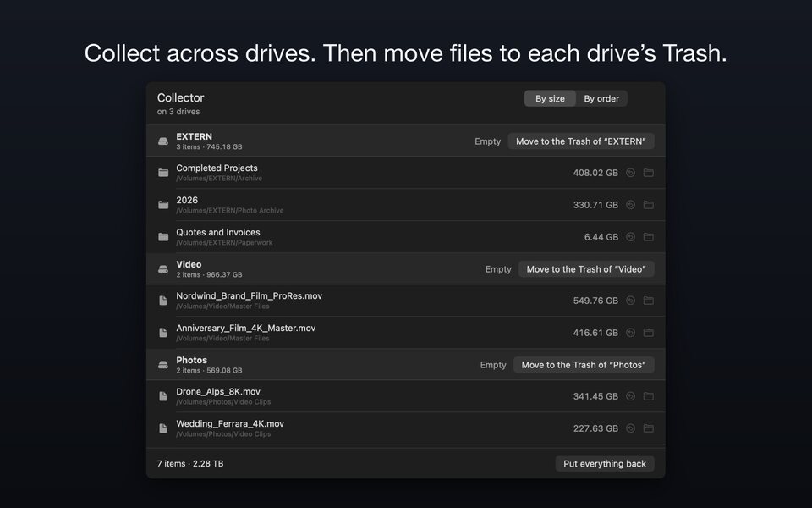The image size is (812, 508).
Task: Click the '3 items · 745.18 GB' drive summary
Action: point(209,146)
